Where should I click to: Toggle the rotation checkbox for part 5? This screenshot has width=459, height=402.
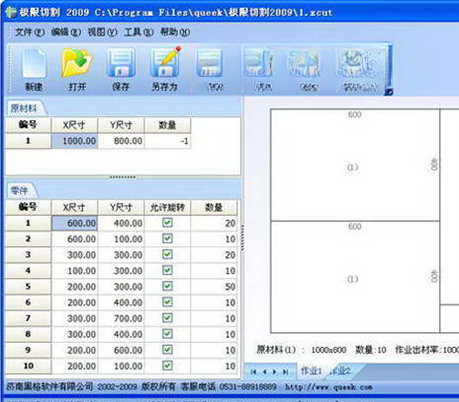click(167, 286)
